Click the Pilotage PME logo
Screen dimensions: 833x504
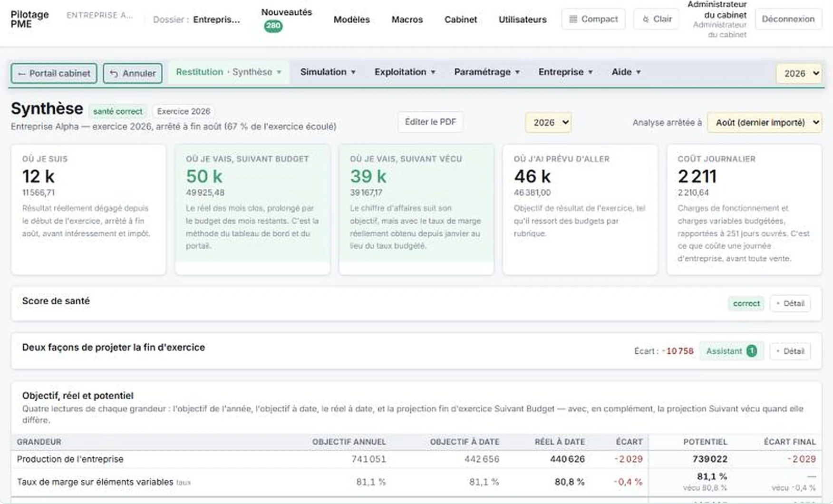[29, 19]
